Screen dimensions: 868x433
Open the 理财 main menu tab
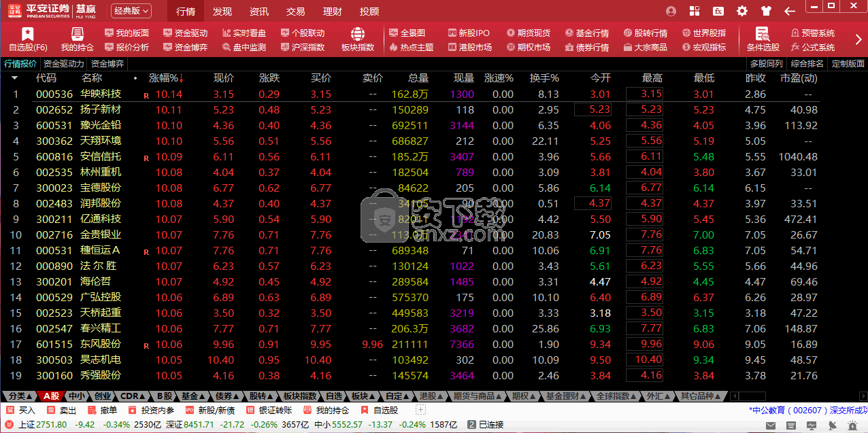tap(333, 12)
